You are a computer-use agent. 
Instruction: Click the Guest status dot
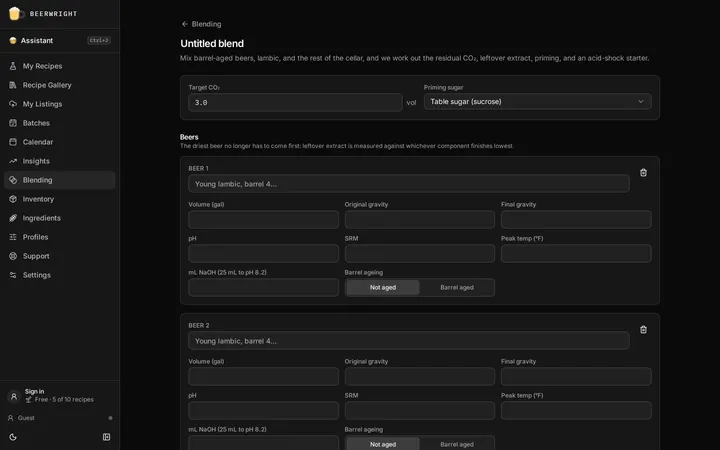(110, 418)
